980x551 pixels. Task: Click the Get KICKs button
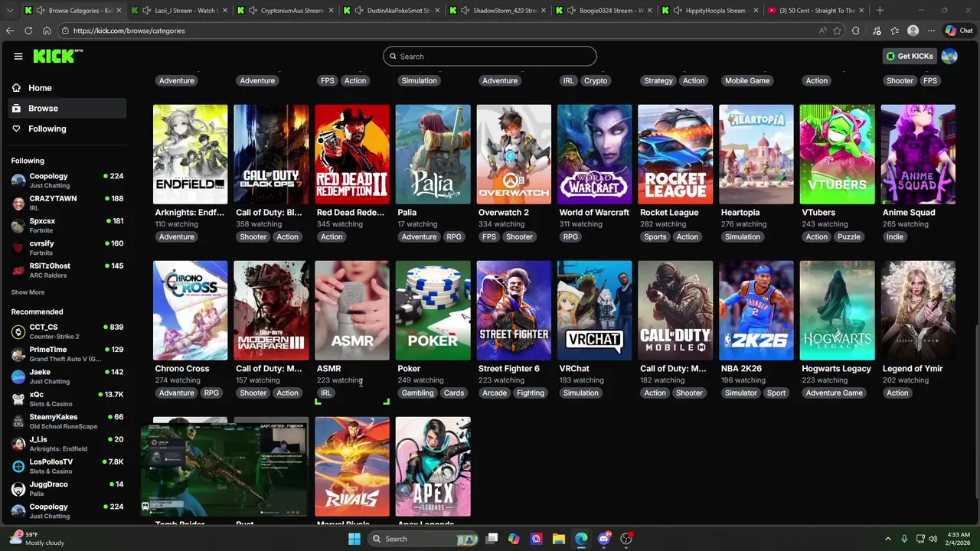[x=910, y=56]
